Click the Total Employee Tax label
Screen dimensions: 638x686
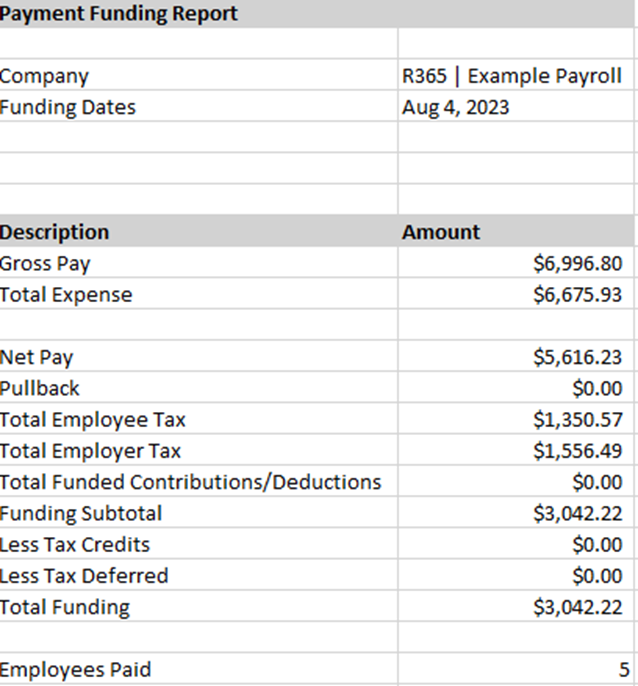point(199,419)
